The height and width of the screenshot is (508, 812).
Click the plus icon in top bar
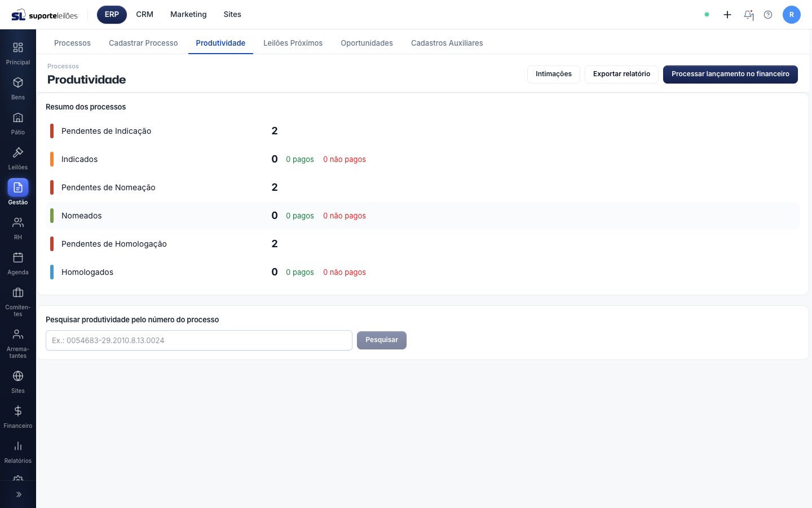pyautogui.click(x=727, y=15)
